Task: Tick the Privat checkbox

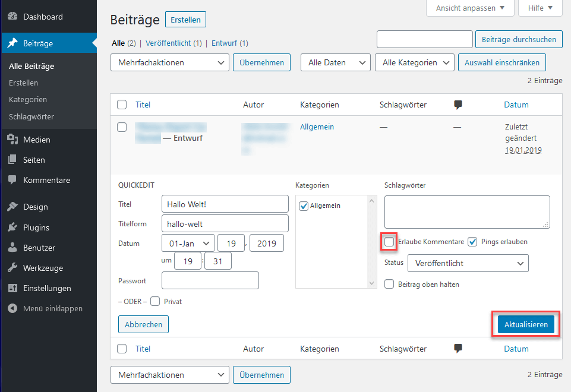Action: [155, 301]
